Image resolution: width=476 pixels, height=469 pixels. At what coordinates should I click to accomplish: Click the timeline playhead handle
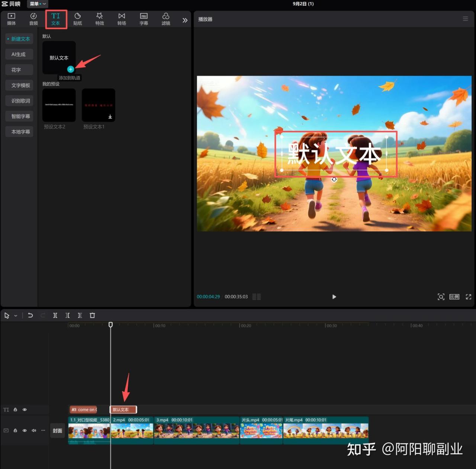(x=110, y=325)
